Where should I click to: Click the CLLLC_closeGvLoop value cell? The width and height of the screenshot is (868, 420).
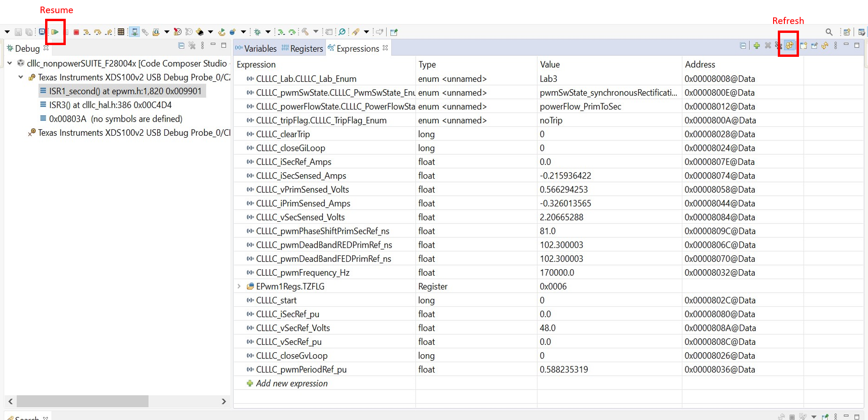click(609, 356)
